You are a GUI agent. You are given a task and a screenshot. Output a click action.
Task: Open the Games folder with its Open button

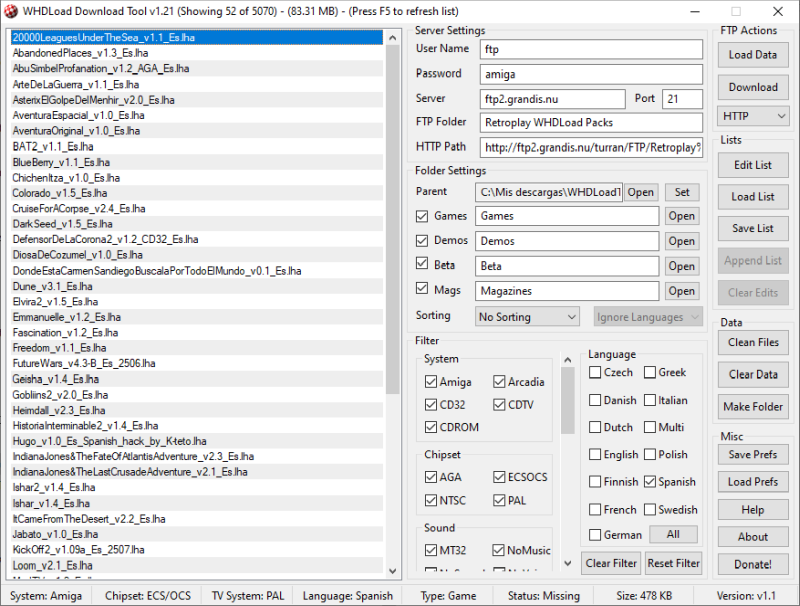(x=682, y=216)
